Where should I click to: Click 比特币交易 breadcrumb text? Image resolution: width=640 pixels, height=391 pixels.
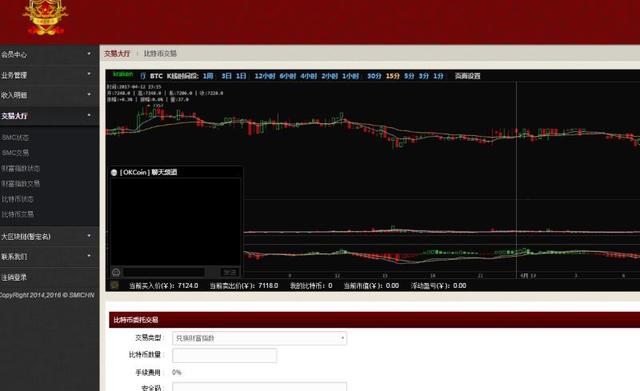tap(160, 53)
